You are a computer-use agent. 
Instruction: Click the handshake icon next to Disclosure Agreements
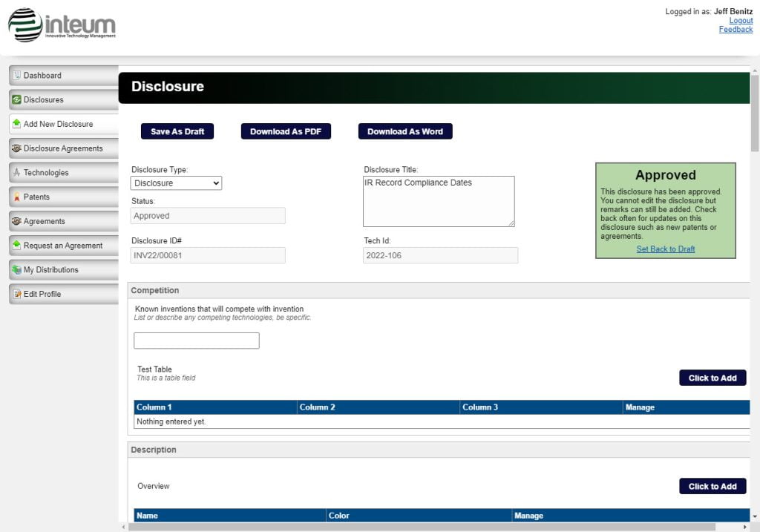click(16, 148)
